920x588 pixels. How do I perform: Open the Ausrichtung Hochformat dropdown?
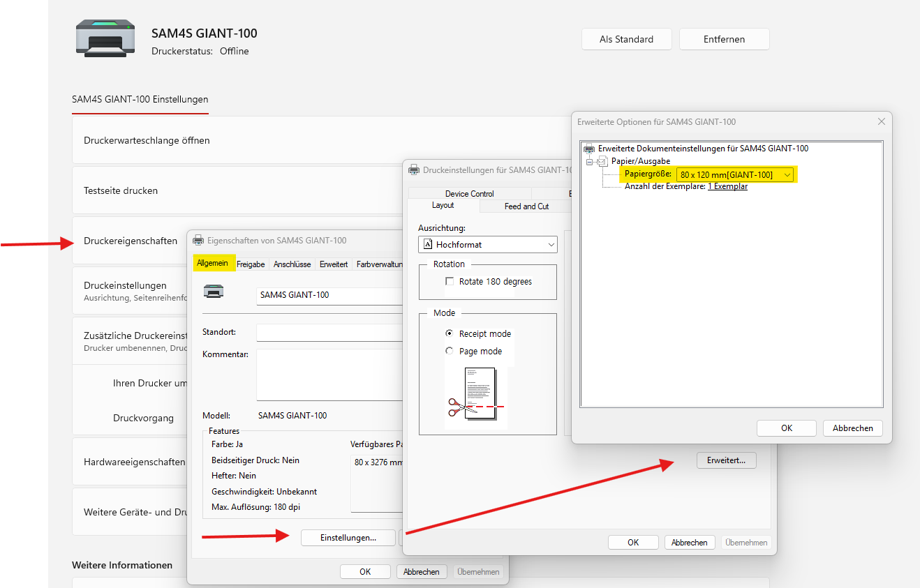[488, 245]
